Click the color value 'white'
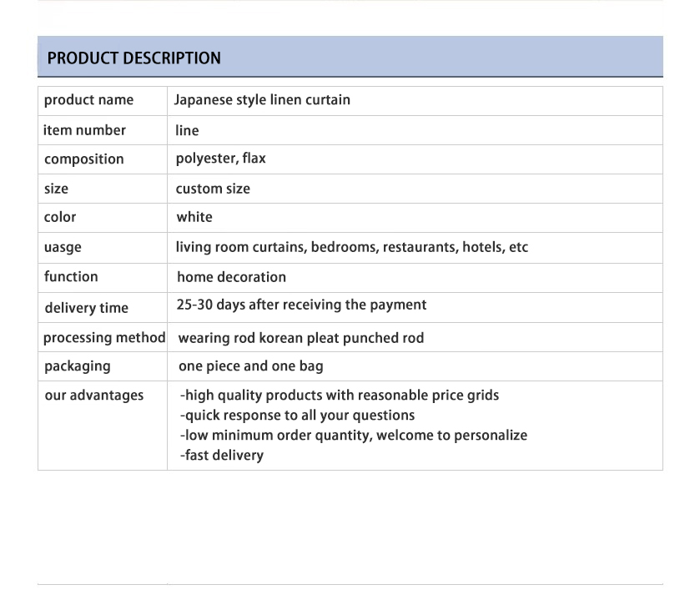This screenshot has height=605, width=700. coord(194,217)
